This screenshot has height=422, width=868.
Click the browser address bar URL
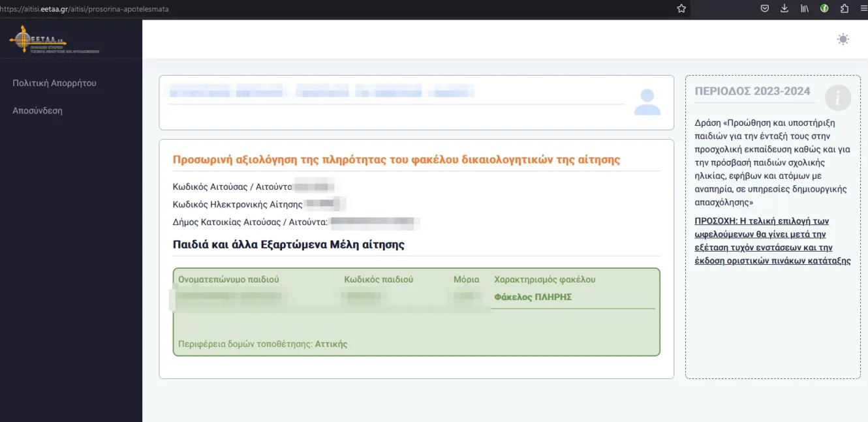85,9
